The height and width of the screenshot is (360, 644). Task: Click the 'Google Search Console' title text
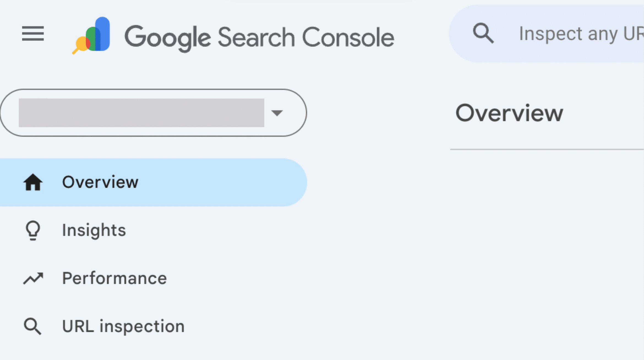pyautogui.click(x=259, y=37)
